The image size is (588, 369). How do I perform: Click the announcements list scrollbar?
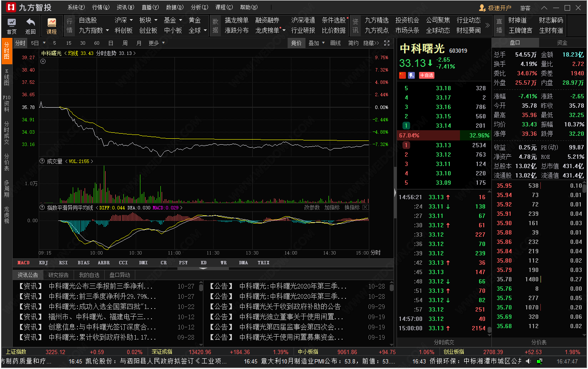click(x=391, y=288)
